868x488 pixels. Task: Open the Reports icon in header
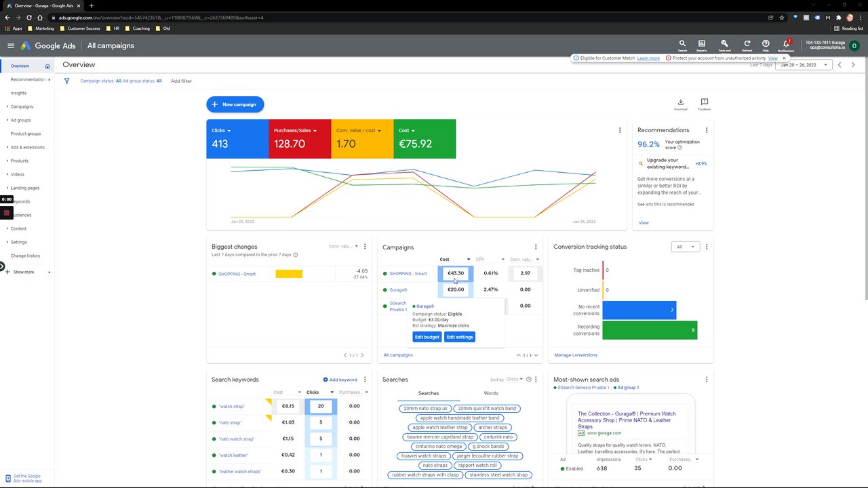(701, 45)
